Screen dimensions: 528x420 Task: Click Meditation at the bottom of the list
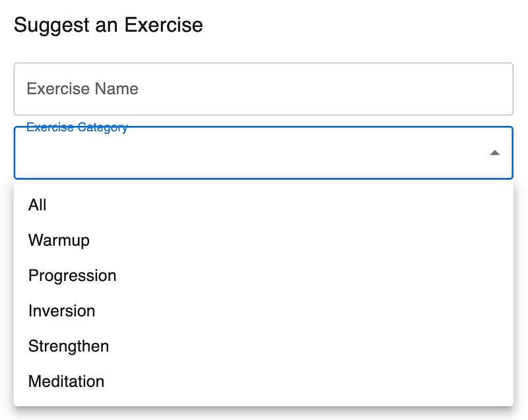click(66, 381)
